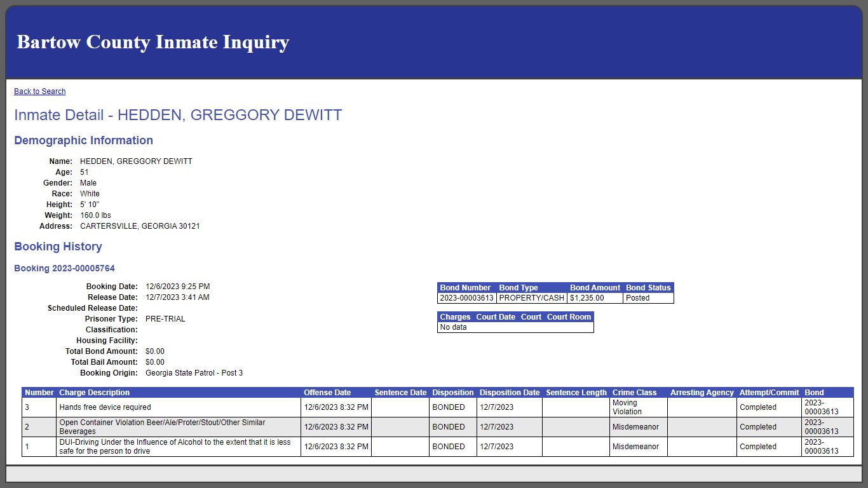Click the gender value Male

coord(88,183)
